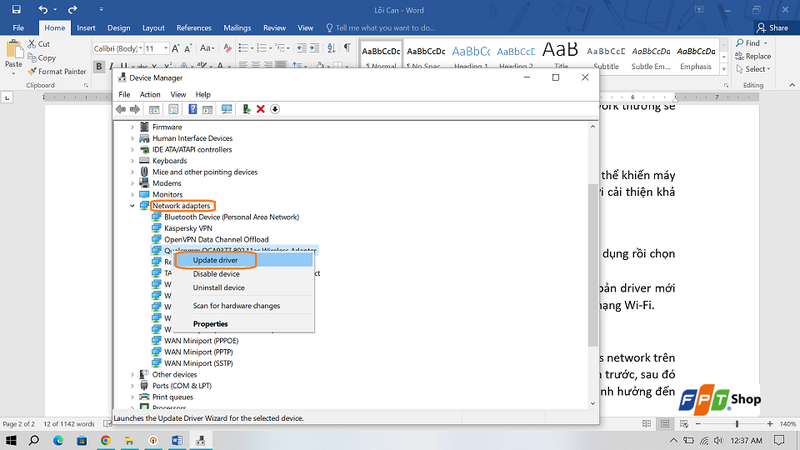Click the blue Help question mark icon
Image resolution: width=800 pixels, height=450 pixels.
[192, 109]
